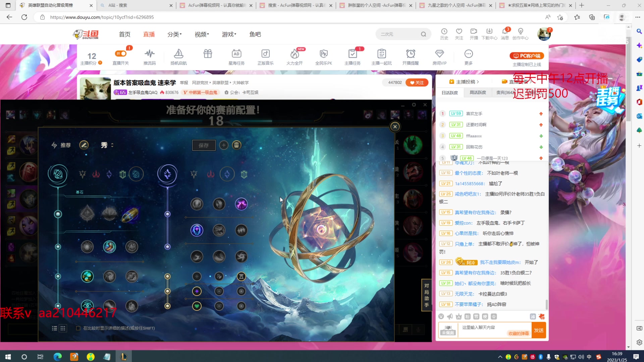Open Windows Start menu
The height and width of the screenshot is (362, 644).
pyautogui.click(x=8, y=357)
